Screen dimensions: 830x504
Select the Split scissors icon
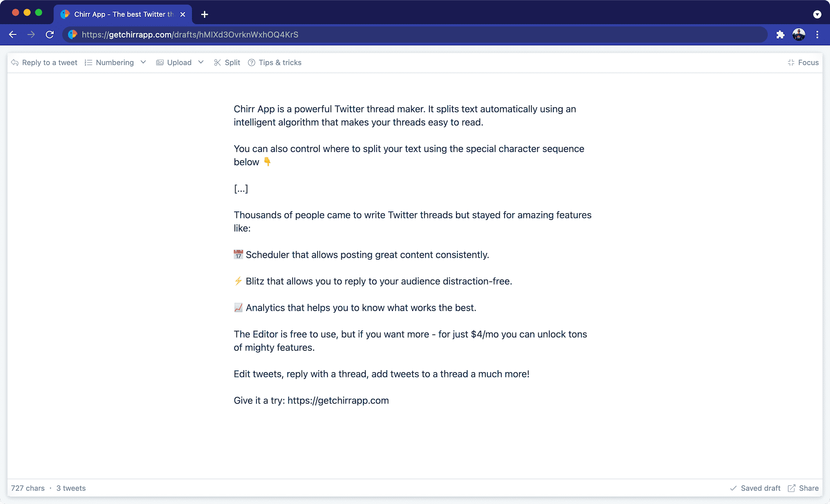217,62
